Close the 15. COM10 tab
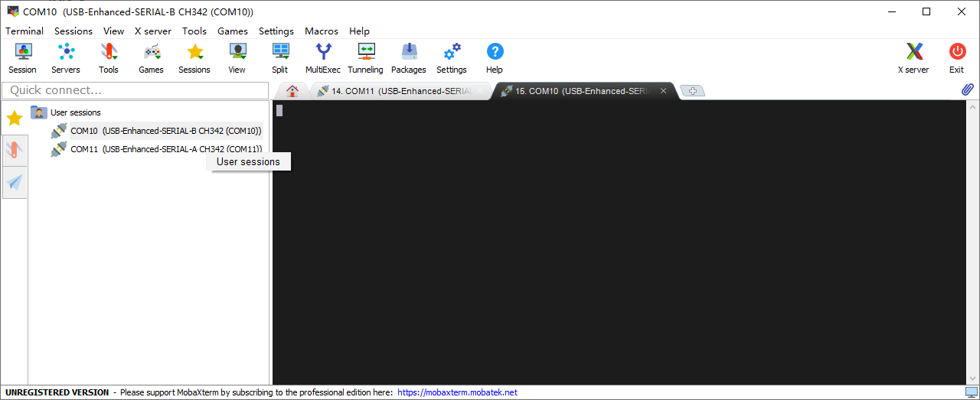This screenshot has width=980, height=400. coord(663,91)
